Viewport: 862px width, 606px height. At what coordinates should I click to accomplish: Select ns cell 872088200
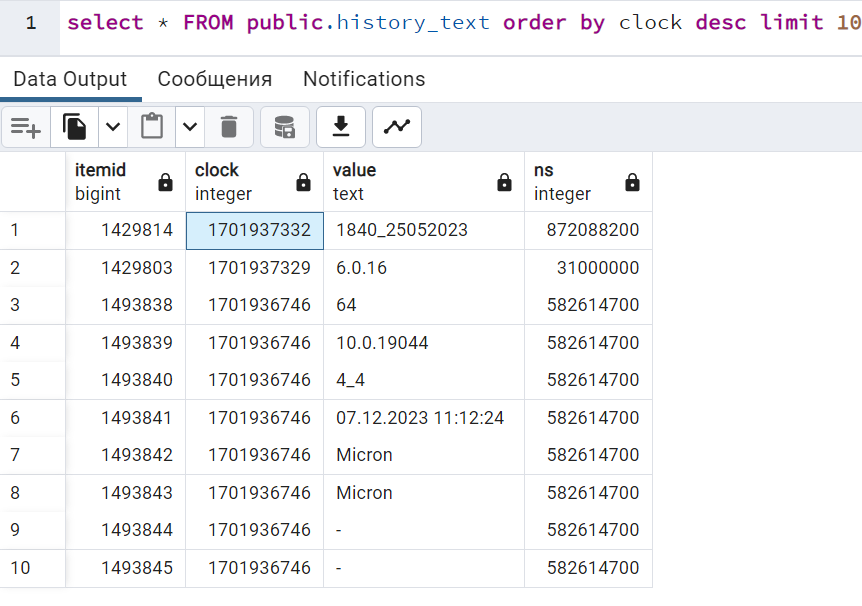[588, 230]
